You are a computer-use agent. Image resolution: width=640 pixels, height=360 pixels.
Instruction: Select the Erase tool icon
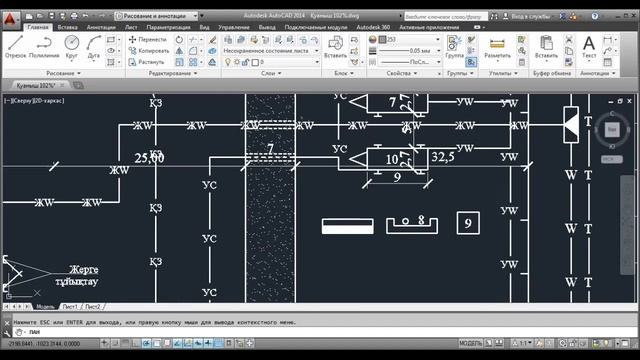click(212, 40)
